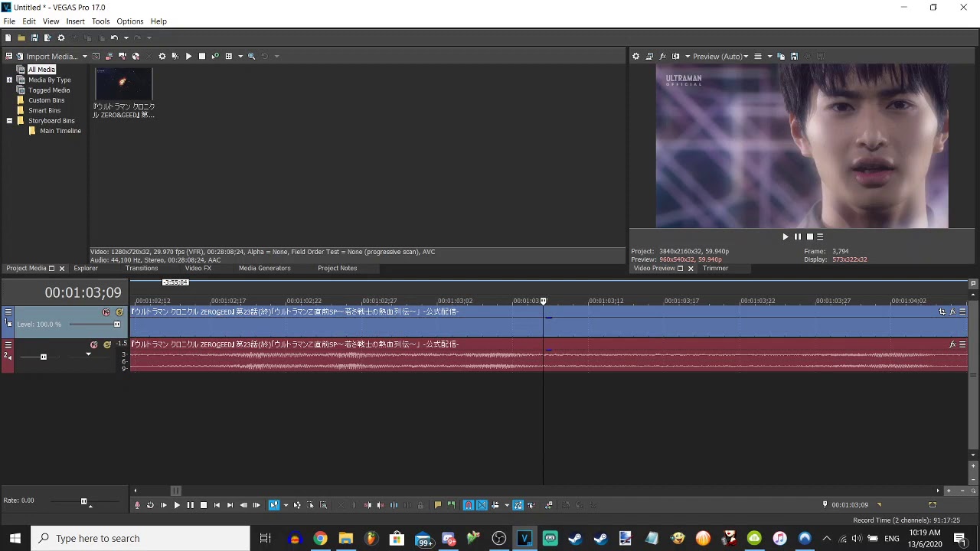Open the Insert menu
Image resolution: width=980 pixels, height=551 pixels.
pyautogui.click(x=75, y=21)
